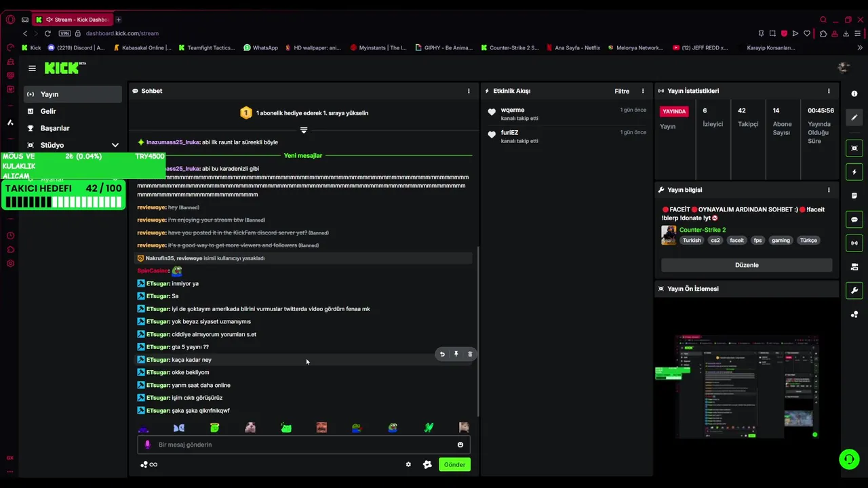The height and width of the screenshot is (488, 868).
Task: Open wqerme follow event
Action: [567, 114]
